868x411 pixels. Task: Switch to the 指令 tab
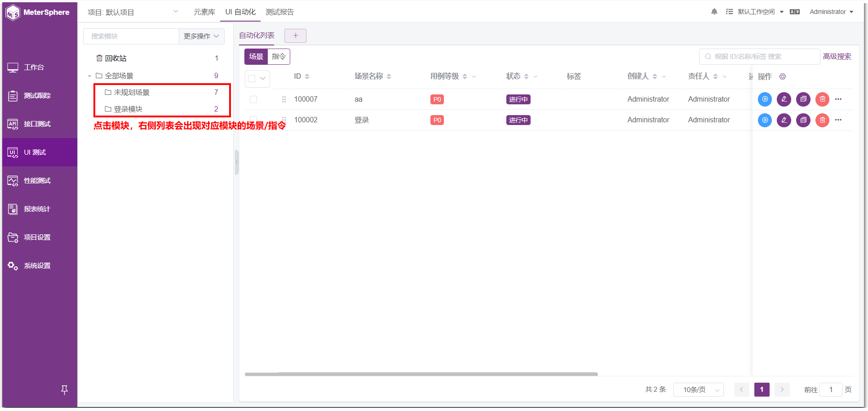click(x=279, y=57)
